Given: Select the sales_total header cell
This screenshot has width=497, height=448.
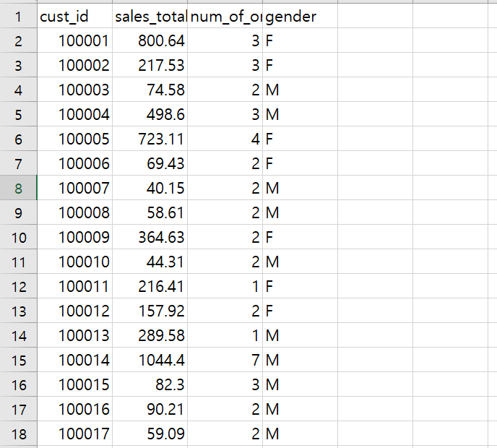Looking at the screenshot, I should coord(150,16).
